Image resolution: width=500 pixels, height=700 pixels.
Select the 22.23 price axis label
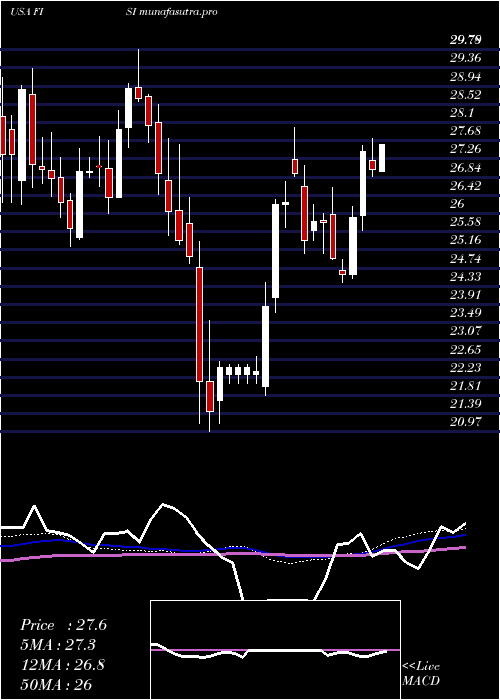[x=466, y=368]
